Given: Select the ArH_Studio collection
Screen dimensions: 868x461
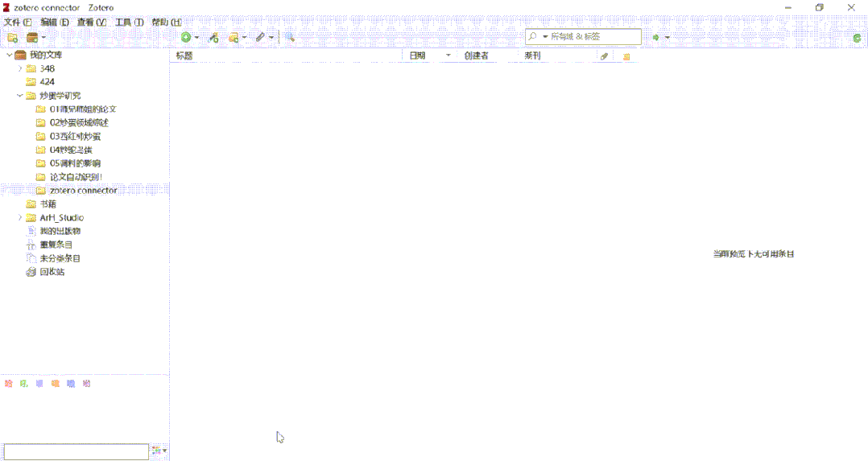Looking at the screenshot, I should pos(61,217).
